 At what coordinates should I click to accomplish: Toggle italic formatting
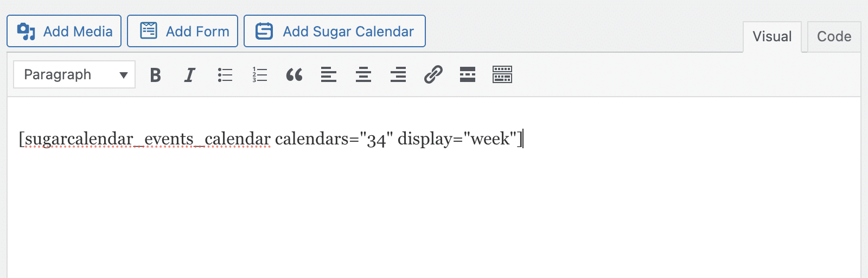click(x=190, y=75)
